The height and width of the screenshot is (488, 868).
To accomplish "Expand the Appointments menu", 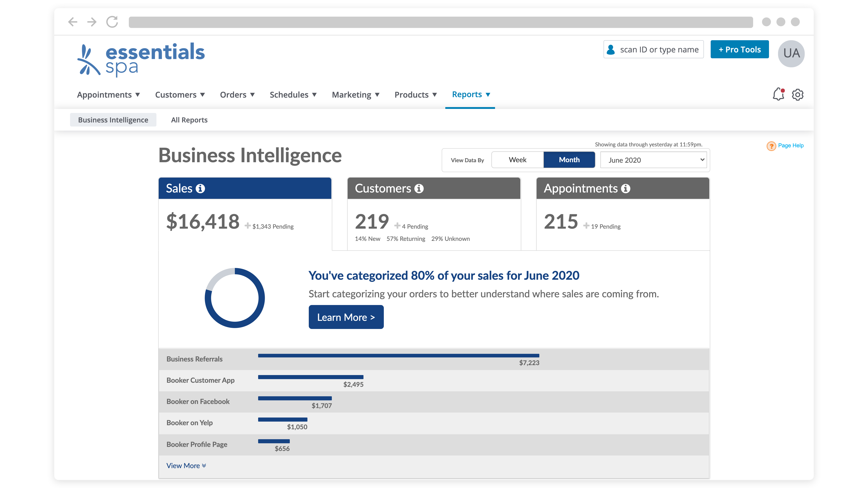I will coord(108,95).
